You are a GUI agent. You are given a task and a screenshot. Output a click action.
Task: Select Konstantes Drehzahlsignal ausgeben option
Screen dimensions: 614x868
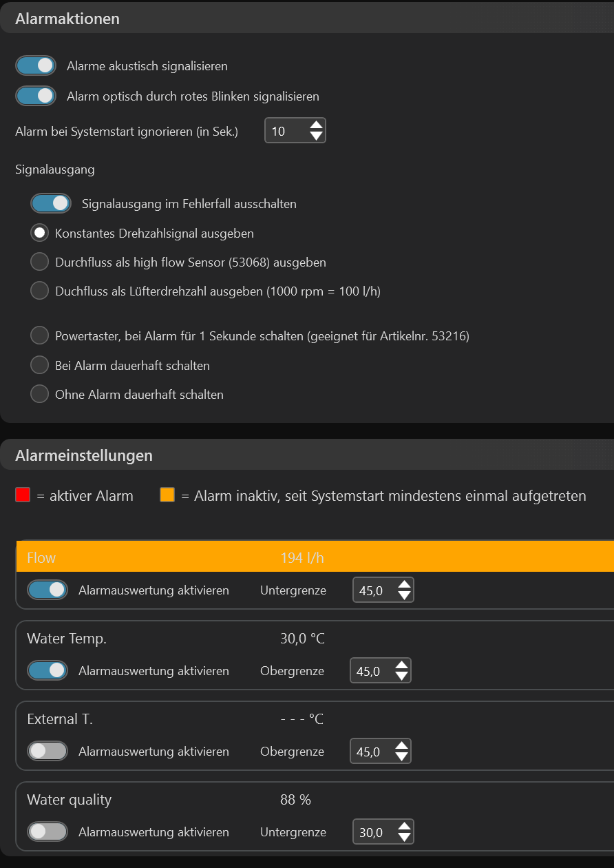[x=40, y=233]
